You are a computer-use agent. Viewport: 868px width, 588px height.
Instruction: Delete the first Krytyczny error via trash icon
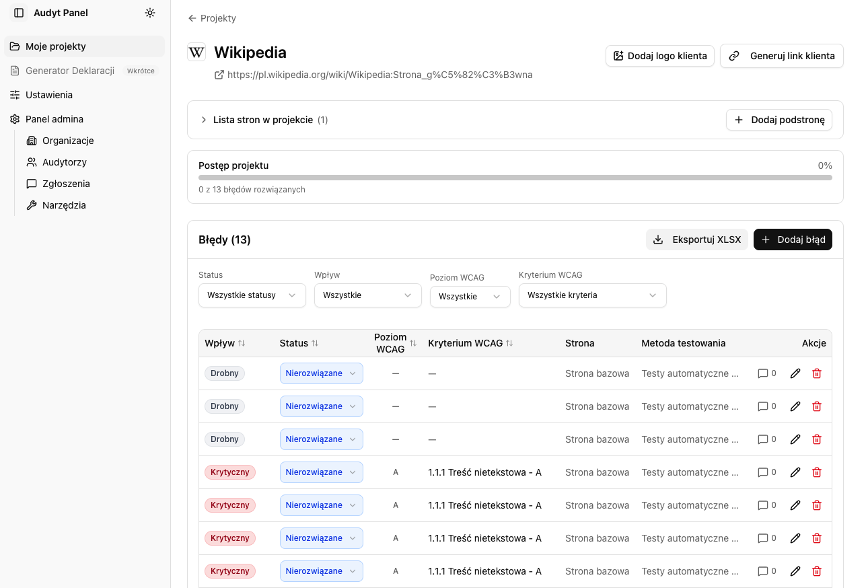(817, 472)
